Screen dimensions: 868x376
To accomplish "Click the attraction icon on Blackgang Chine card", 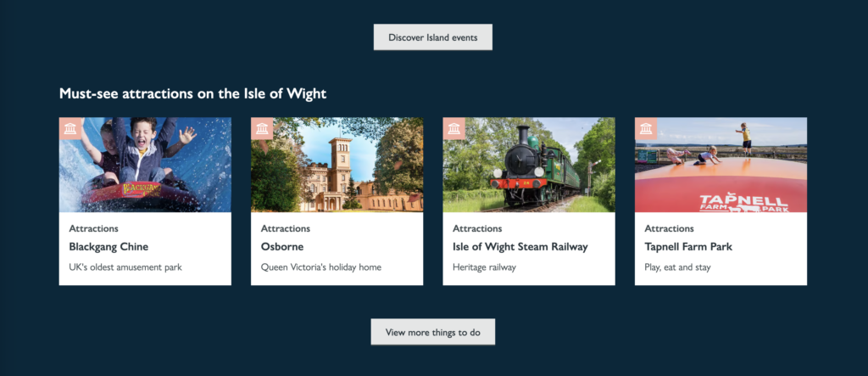I will [70, 129].
